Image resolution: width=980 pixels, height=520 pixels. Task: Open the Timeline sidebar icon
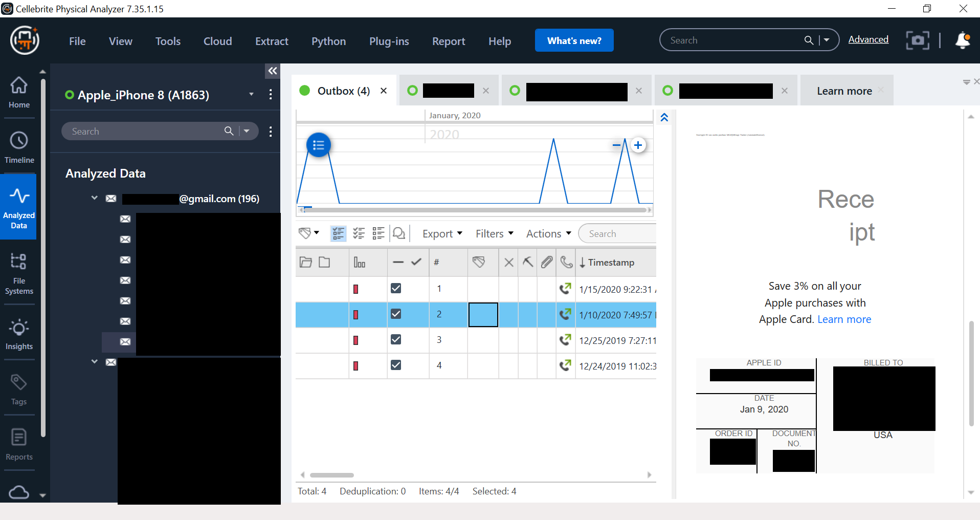pyautogui.click(x=19, y=147)
